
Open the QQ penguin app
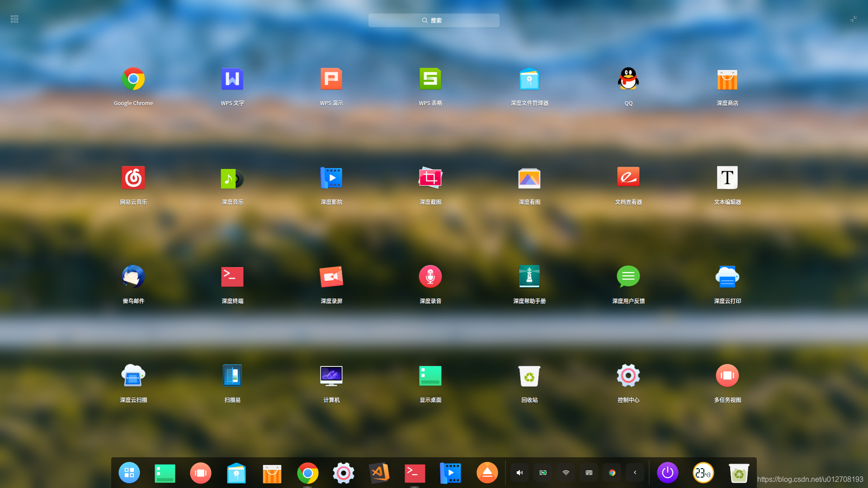pyautogui.click(x=628, y=80)
